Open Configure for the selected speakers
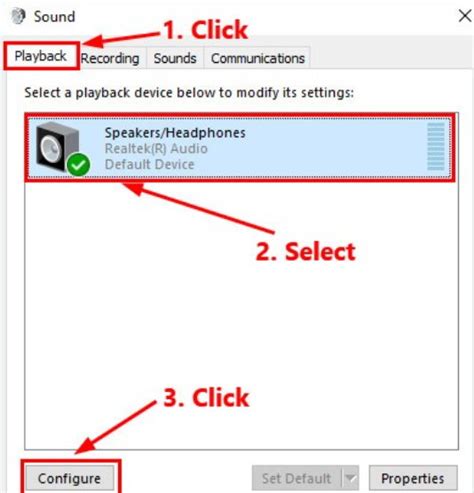The width and height of the screenshot is (474, 493). pos(69,478)
